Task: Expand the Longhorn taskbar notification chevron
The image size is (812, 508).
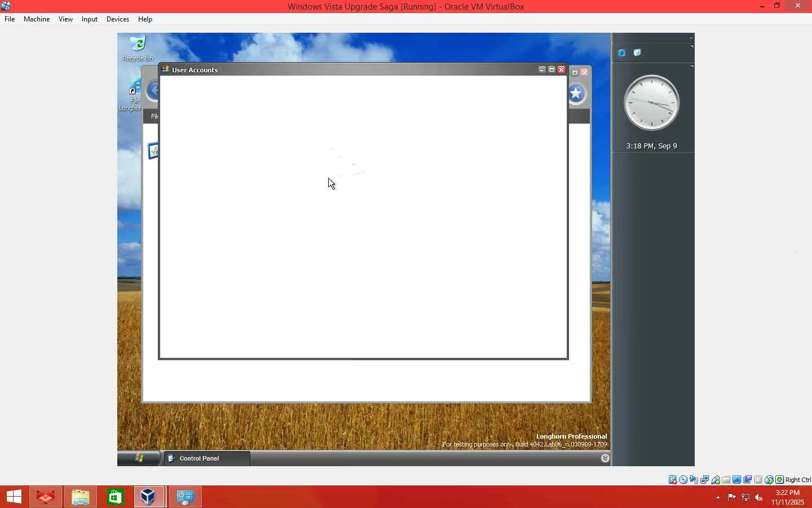Action: 605,458
